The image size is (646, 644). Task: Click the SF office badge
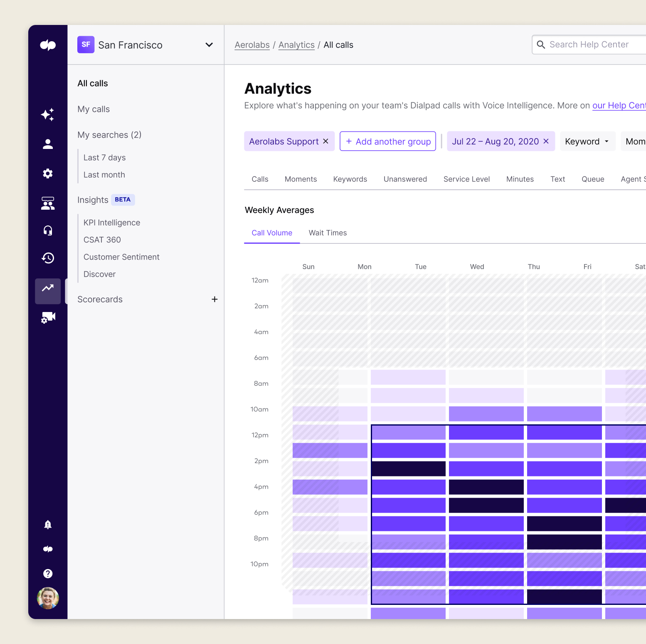pos(86,45)
